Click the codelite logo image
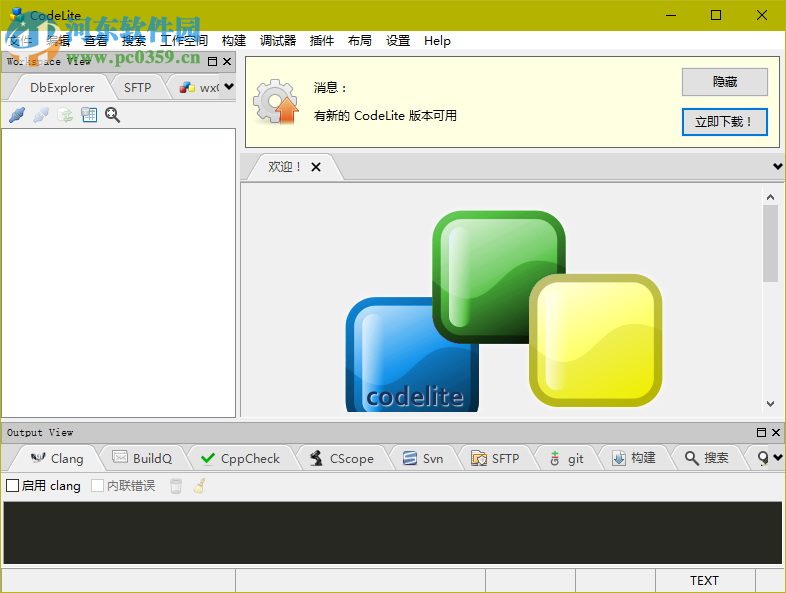The height and width of the screenshot is (593, 786). pos(504,311)
